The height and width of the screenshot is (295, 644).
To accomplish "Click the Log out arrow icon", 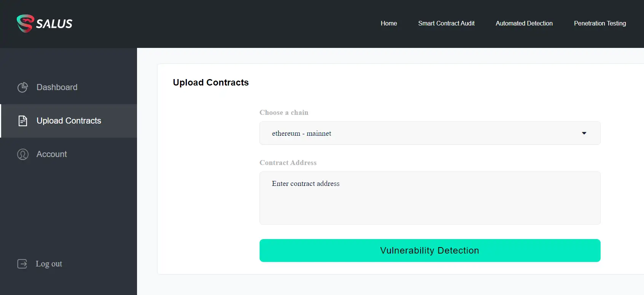I will click(x=22, y=264).
